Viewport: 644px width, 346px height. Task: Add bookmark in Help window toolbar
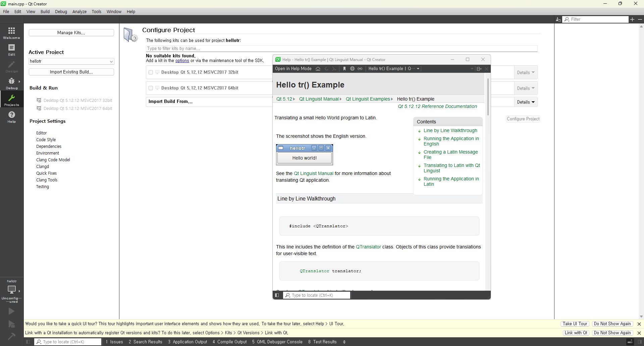(344, 69)
